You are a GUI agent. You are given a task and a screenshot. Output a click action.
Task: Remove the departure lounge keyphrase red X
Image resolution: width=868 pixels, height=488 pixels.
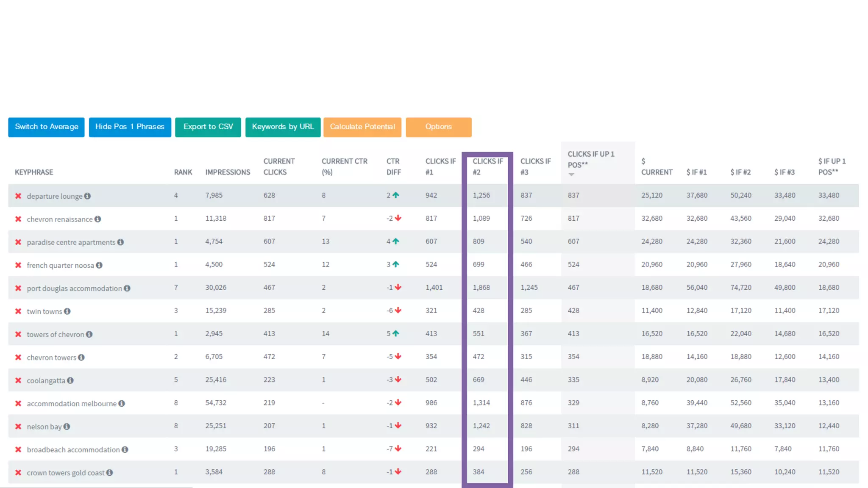point(18,196)
